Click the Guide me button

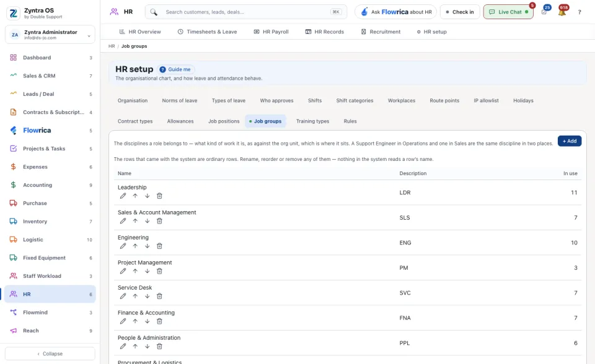175,69
